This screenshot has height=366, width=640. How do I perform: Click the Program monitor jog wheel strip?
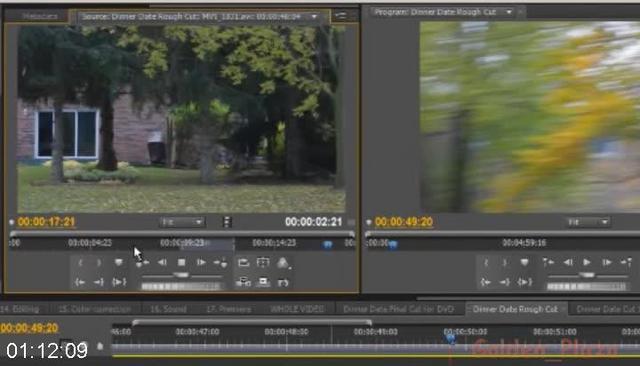click(x=587, y=287)
